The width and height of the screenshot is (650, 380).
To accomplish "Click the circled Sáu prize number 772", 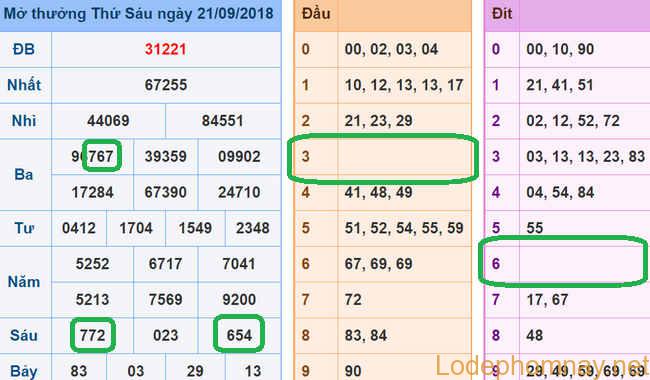I will (92, 335).
